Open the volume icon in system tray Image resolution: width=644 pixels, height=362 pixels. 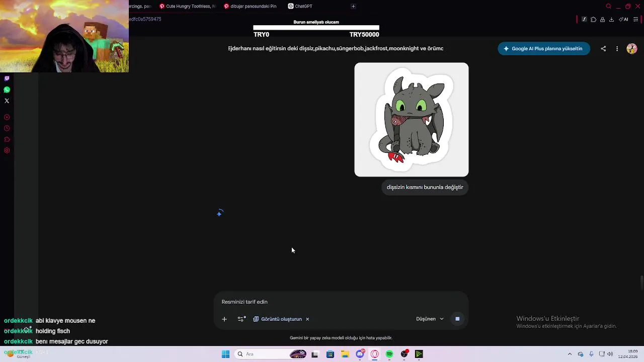(x=609, y=354)
